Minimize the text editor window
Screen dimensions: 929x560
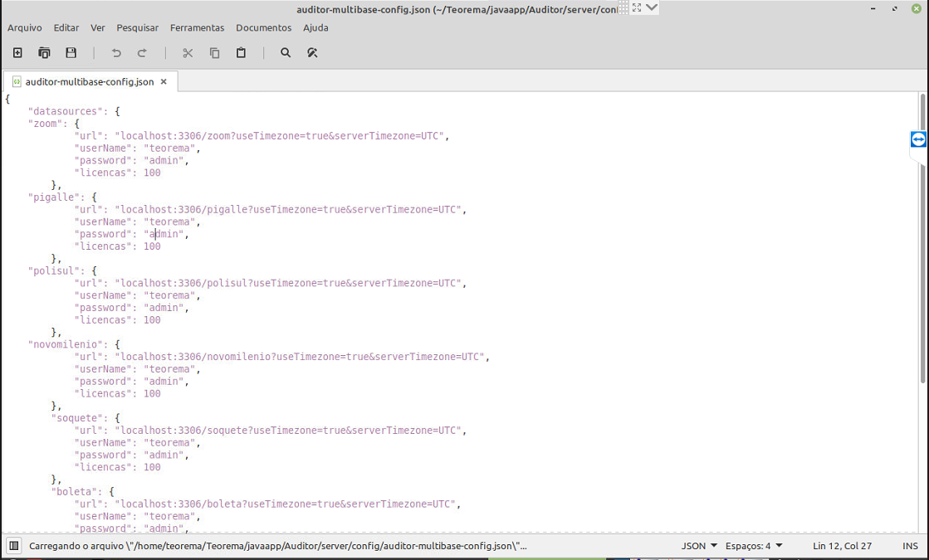tap(873, 9)
